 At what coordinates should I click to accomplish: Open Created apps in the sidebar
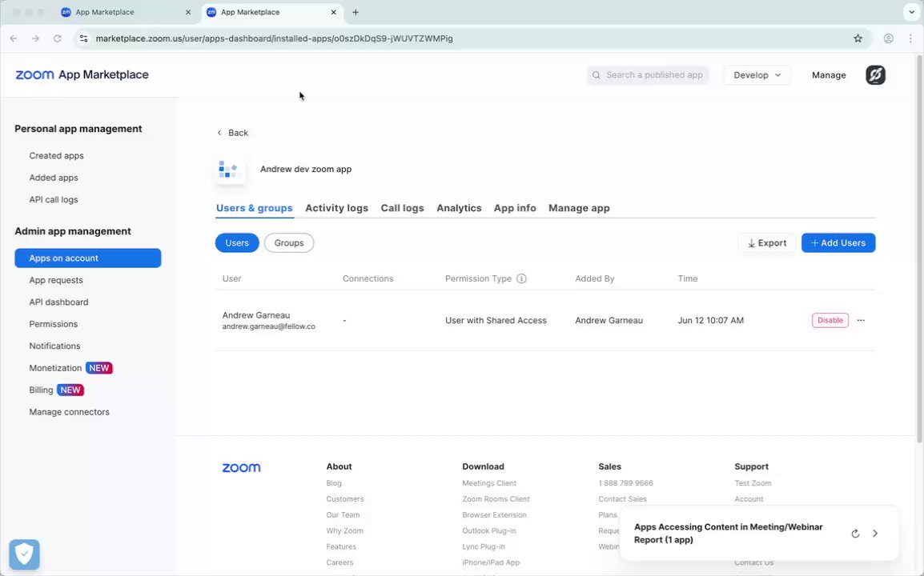pyautogui.click(x=56, y=155)
